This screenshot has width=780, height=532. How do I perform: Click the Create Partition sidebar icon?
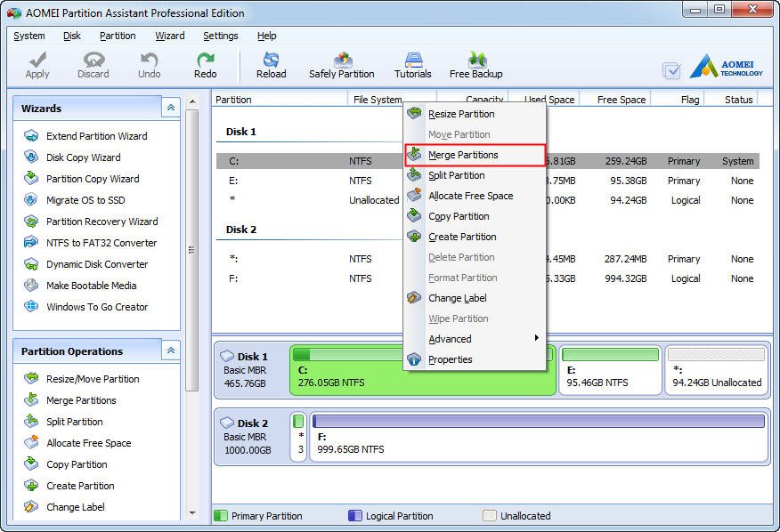[31, 486]
